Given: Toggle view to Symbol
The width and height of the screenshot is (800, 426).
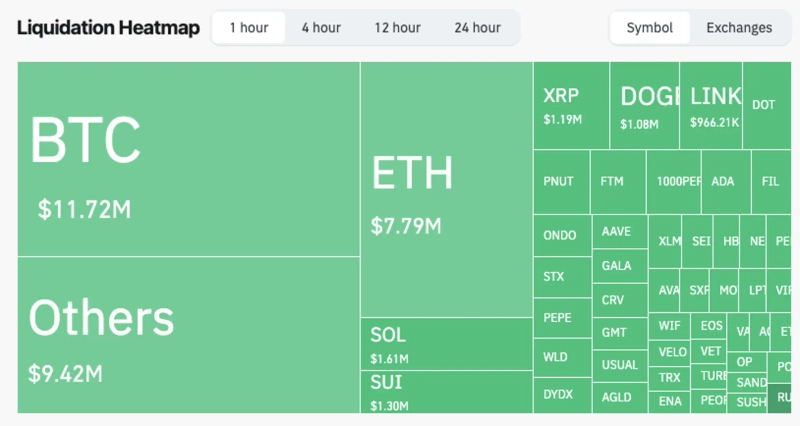Looking at the screenshot, I should pos(650,27).
